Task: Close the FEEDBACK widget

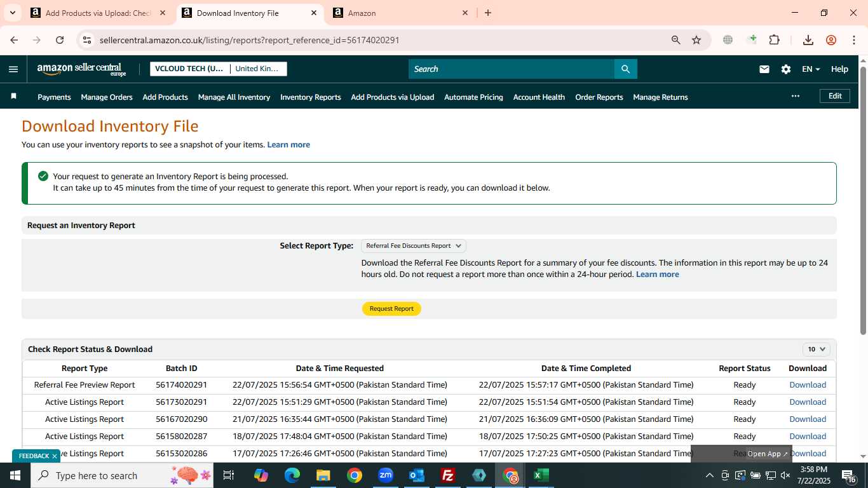Action: (55, 456)
